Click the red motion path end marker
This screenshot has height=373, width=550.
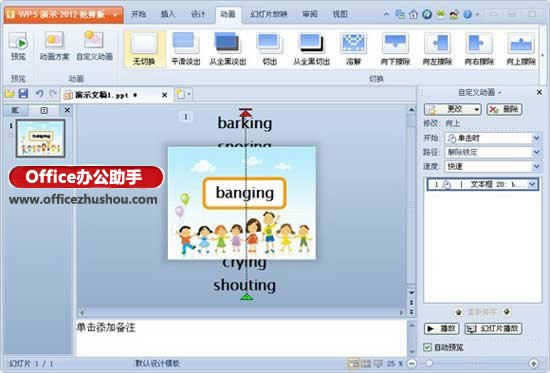[246, 112]
